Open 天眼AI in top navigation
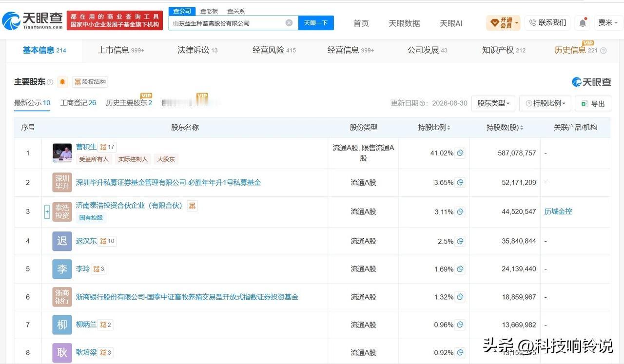This screenshot has width=624, height=364. 451,23
